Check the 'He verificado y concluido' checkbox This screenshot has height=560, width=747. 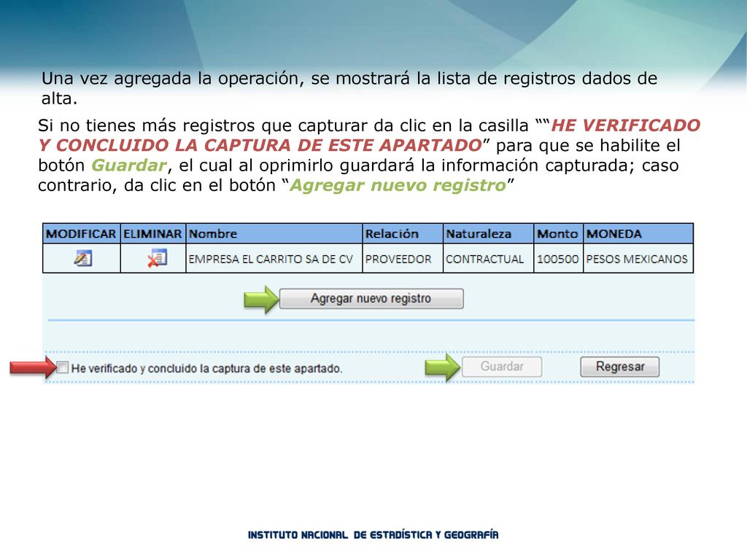(x=63, y=367)
